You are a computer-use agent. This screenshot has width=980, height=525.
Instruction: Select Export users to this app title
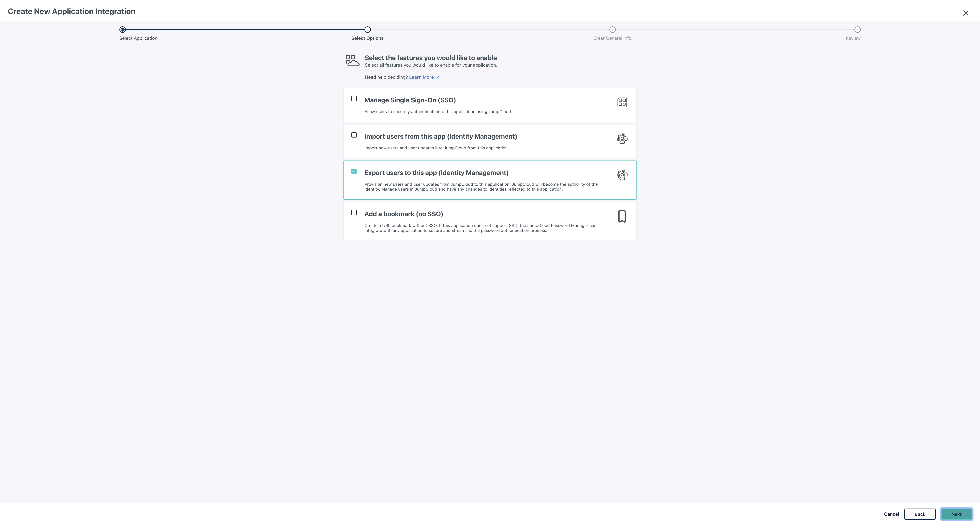[x=436, y=173]
